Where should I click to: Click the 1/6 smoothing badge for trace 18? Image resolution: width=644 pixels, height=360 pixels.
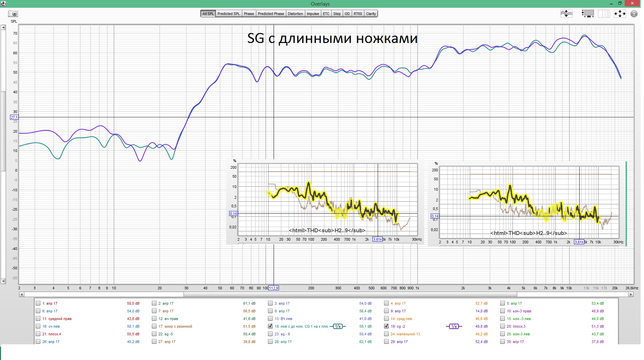(x=338, y=327)
